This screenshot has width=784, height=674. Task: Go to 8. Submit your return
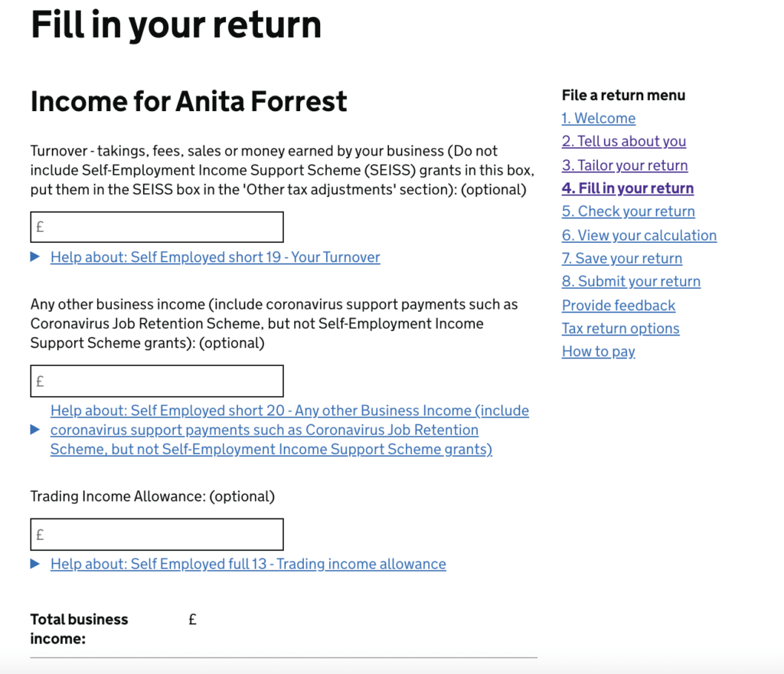(x=631, y=281)
